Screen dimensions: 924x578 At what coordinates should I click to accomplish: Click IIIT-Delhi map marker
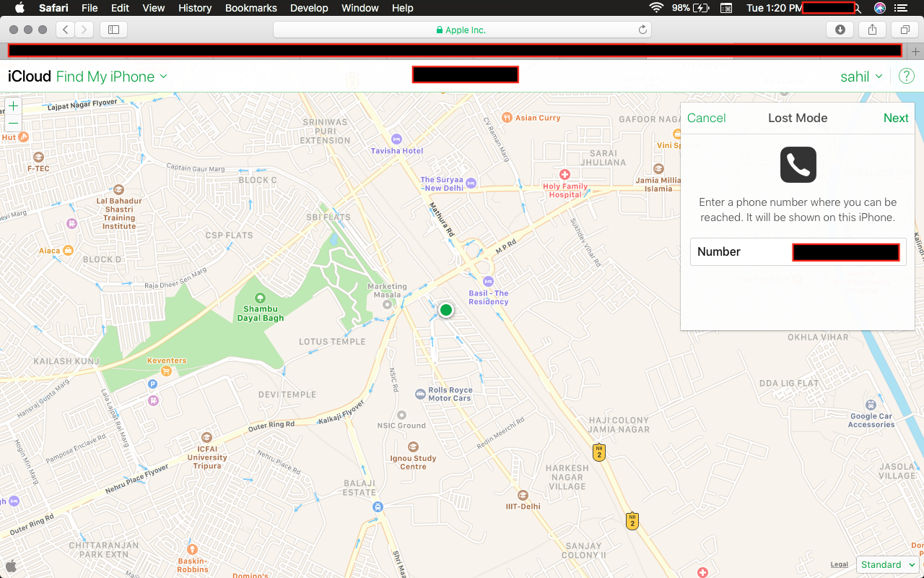coord(523,495)
